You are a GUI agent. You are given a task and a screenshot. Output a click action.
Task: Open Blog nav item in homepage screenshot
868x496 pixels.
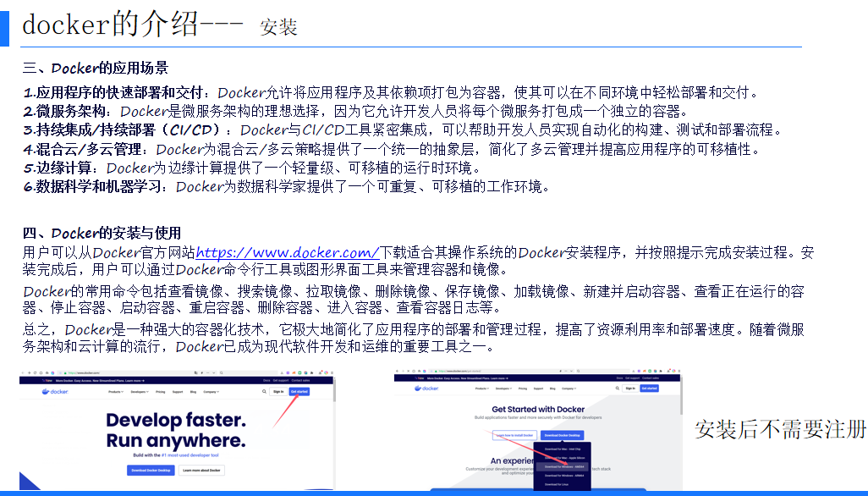pos(193,391)
